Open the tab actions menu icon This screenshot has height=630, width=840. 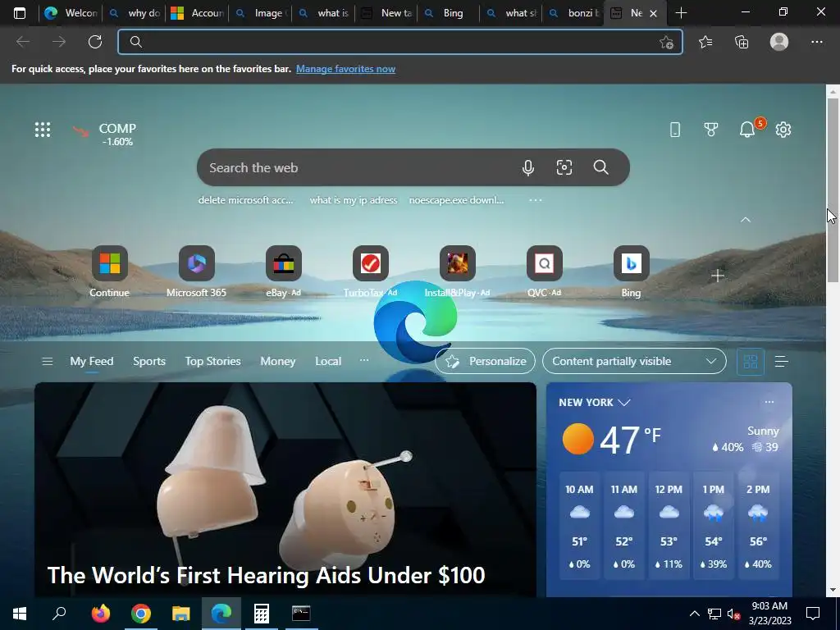[20, 13]
